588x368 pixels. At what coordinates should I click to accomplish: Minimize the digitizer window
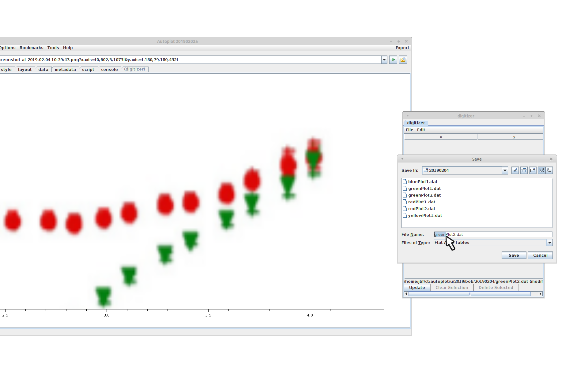pos(524,116)
